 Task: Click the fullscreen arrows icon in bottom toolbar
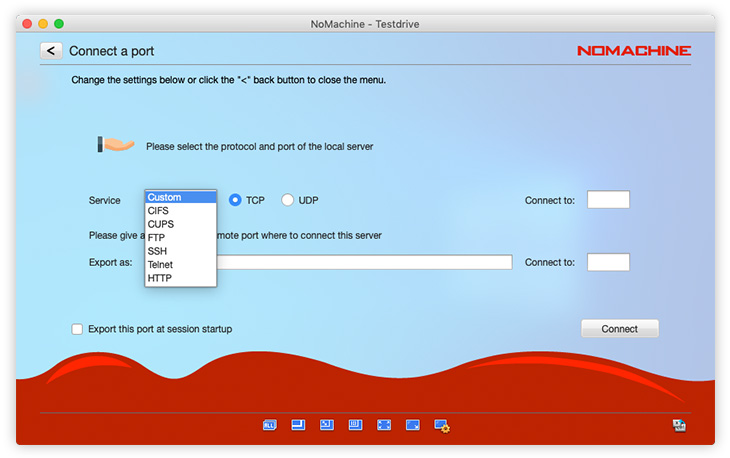click(384, 425)
